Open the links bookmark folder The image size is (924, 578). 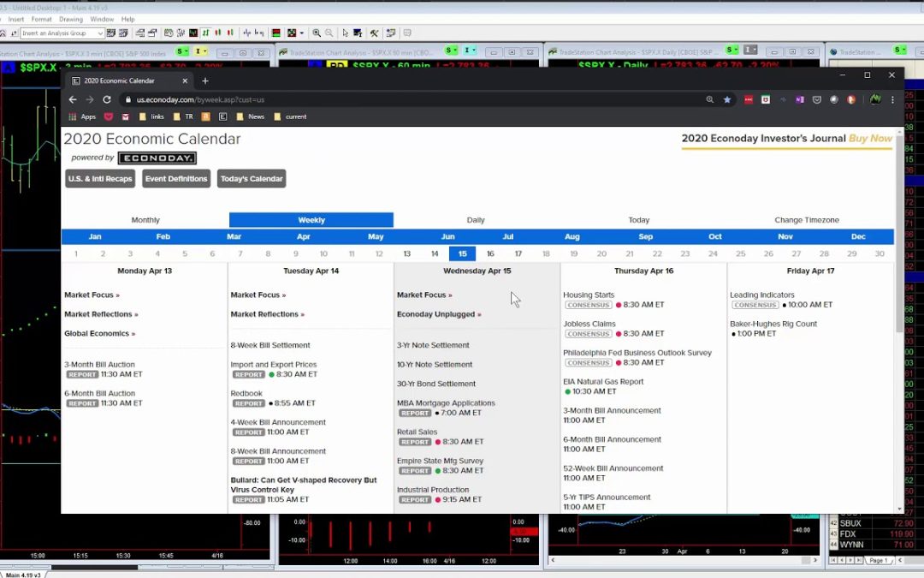151,116
